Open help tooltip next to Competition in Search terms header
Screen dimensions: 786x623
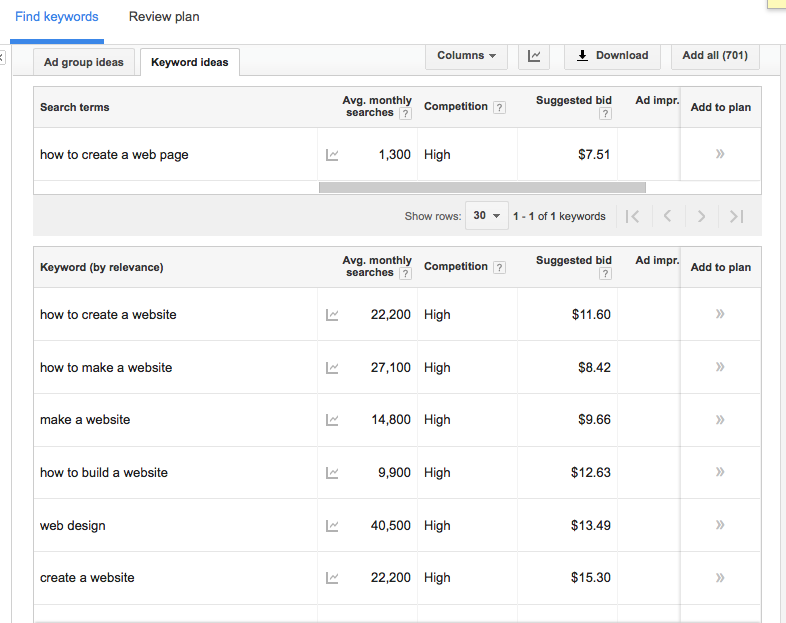pos(499,107)
